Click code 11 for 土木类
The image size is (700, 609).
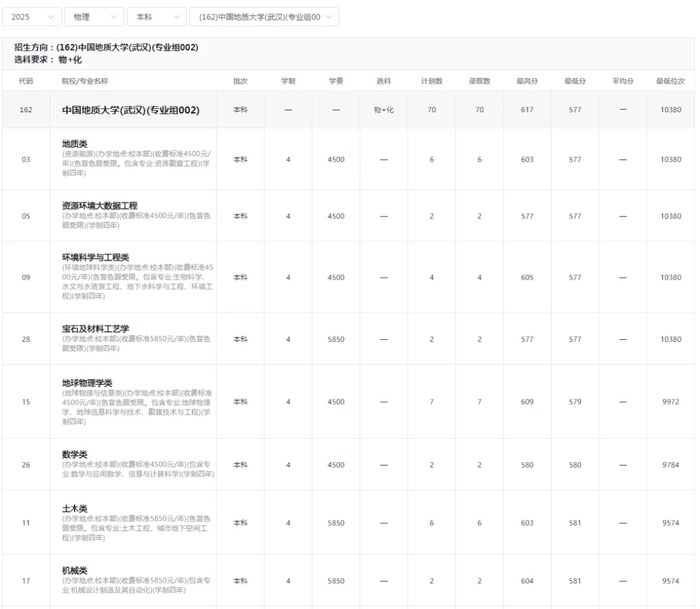[x=26, y=523]
